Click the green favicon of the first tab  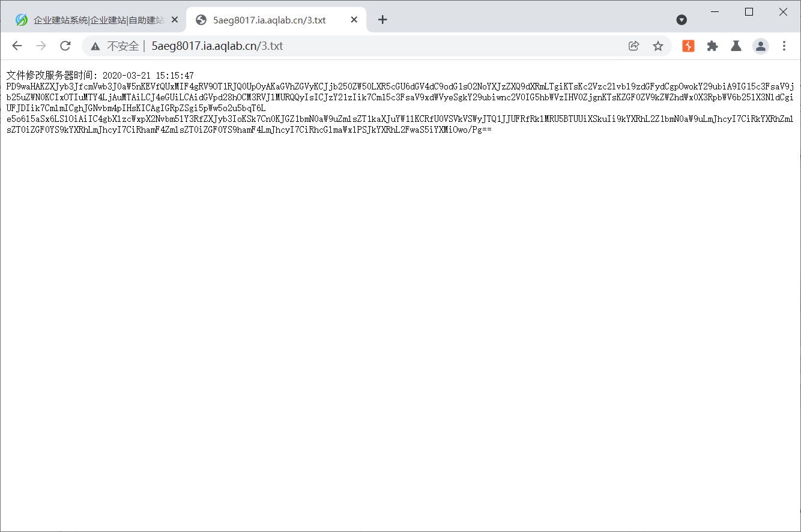pyautogui.click(x=22, y=20)
